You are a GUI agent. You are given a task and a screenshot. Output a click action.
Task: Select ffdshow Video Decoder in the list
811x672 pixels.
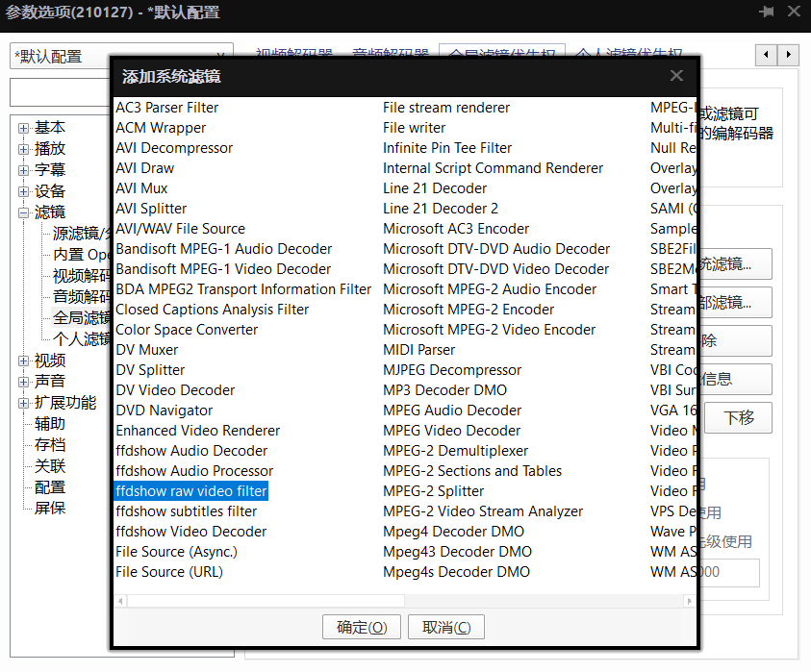coord(190,531)
